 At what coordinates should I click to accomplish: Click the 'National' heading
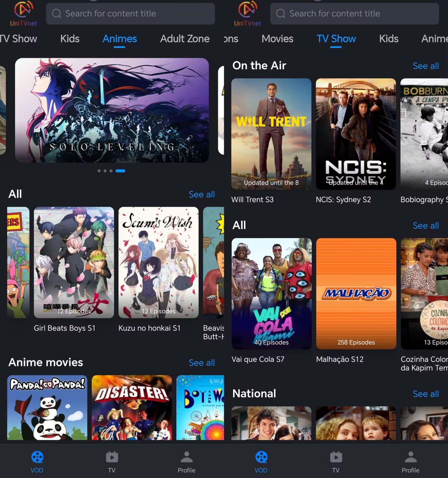[254, 394]
